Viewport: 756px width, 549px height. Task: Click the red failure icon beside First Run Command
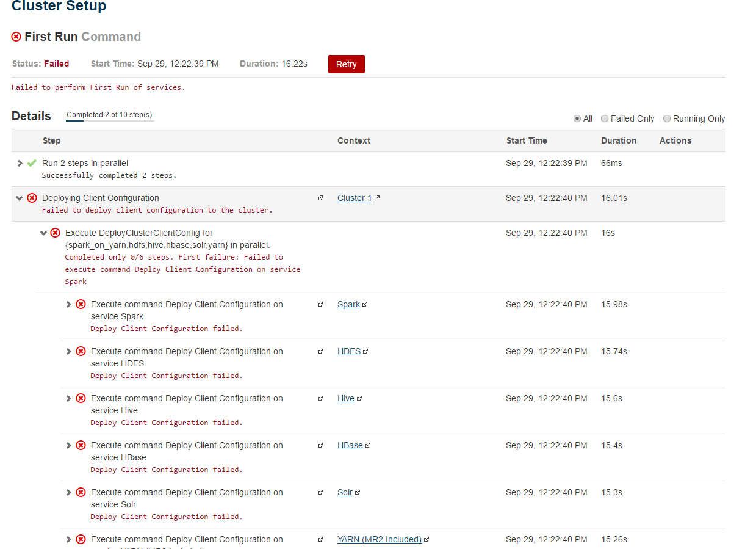pyautogui.click(x=16, y=37)
